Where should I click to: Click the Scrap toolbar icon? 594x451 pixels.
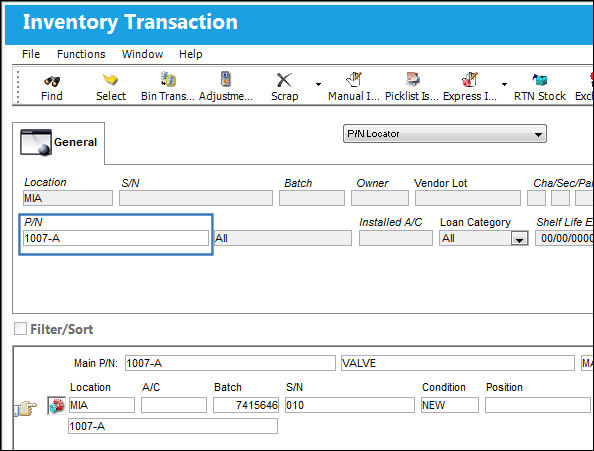tap(284, 80)
